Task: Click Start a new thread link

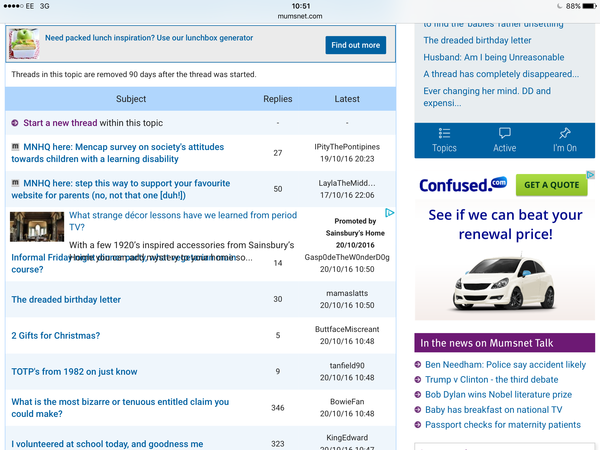Action: pyautogui.click(x=60, y=123)
